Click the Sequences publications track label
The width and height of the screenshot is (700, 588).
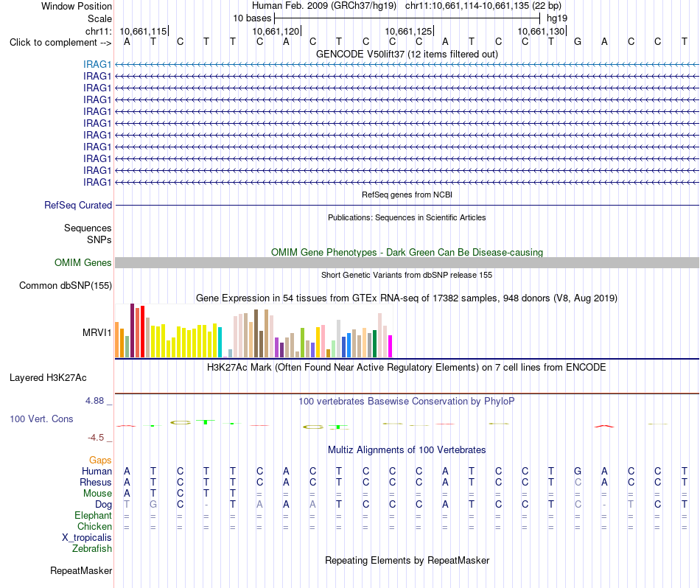tap(88, 228)
